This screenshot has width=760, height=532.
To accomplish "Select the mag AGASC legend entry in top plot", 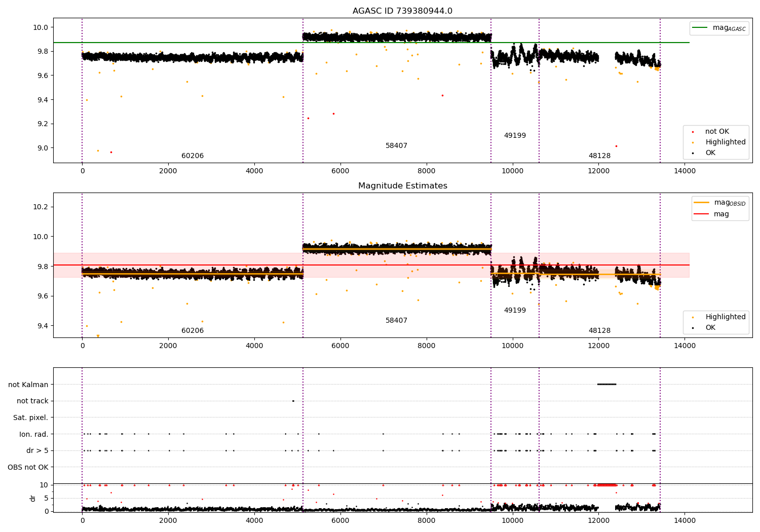I will (x=719, y=28).
